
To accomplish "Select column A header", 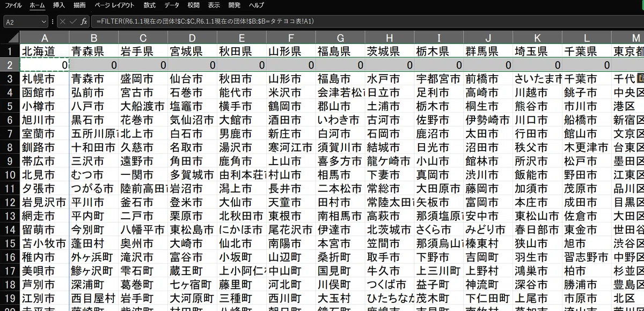I will tap(45, 37).
